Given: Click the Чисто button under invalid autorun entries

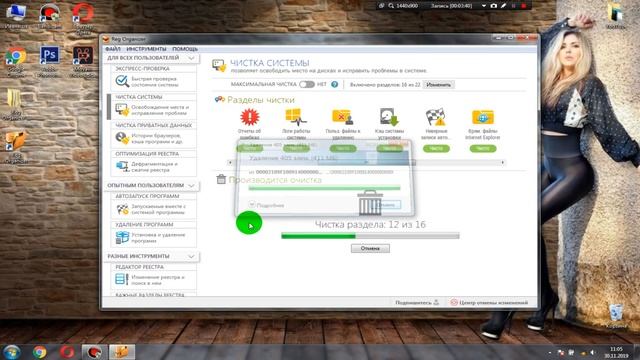Looking at the screenshot, I should click(436, 149).
